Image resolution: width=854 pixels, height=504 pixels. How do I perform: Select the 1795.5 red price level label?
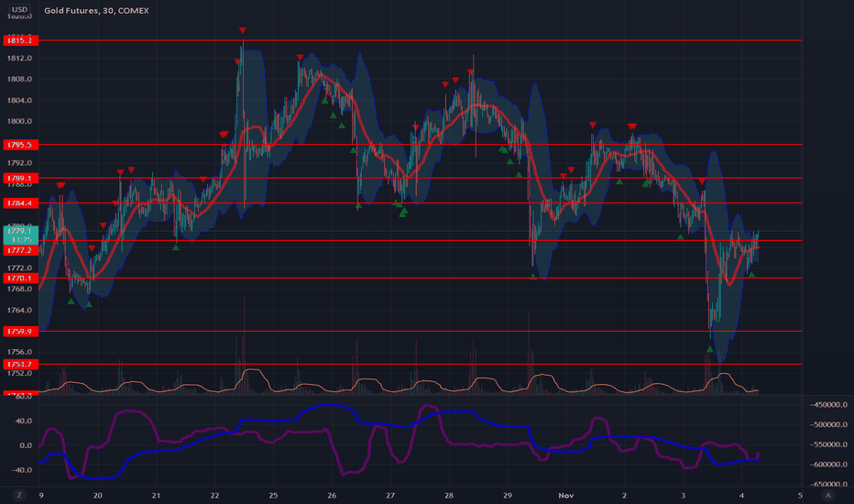20,145
